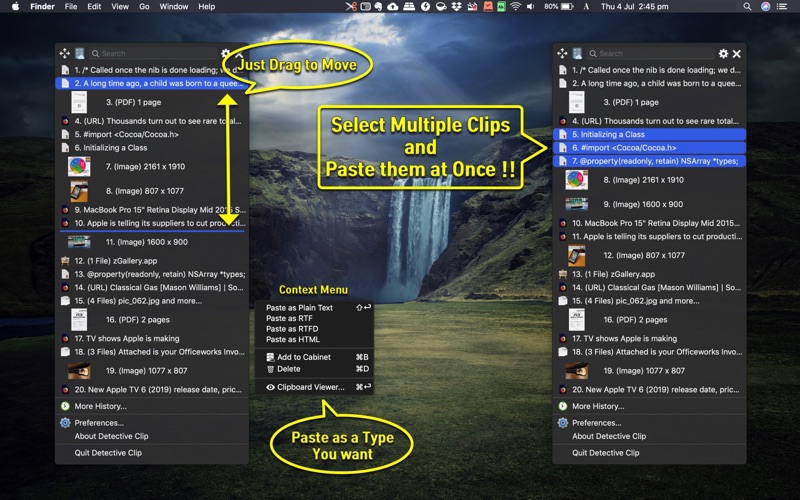Click About Detective Clip in right panel

pos(649,436)
